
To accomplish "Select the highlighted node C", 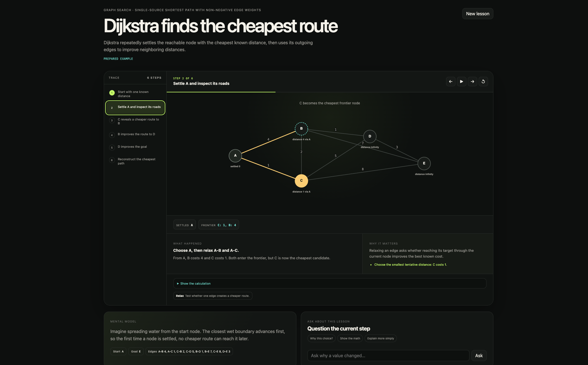I will [301, 181].
